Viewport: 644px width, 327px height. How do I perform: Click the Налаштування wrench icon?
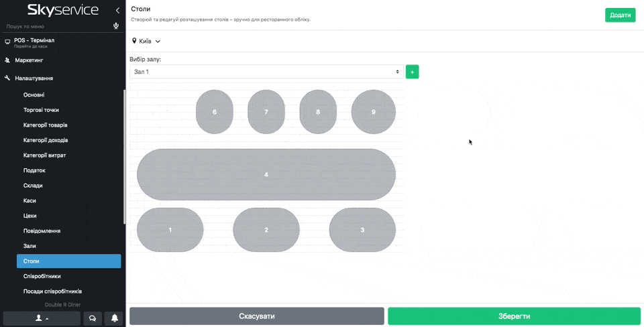click(7, 78)
